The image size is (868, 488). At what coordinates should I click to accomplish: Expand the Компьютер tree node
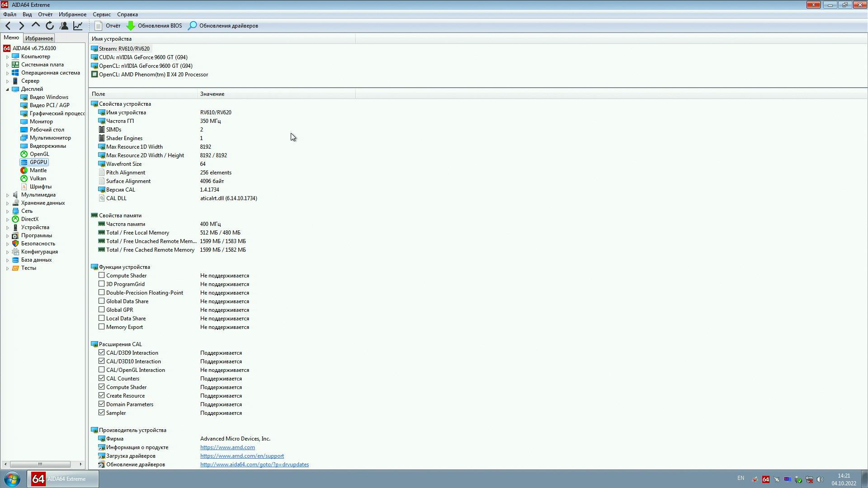pyautogui.click(x=7, y=57)
